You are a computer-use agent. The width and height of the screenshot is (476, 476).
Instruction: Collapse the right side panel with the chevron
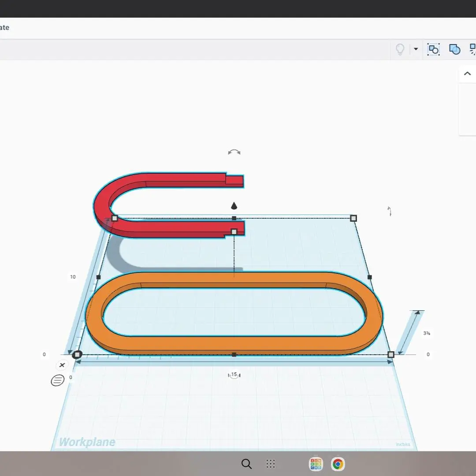pos(467,74)
